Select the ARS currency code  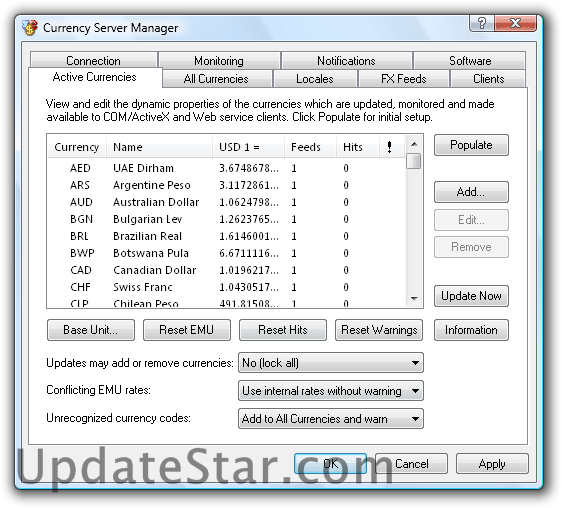click(80, 185)
